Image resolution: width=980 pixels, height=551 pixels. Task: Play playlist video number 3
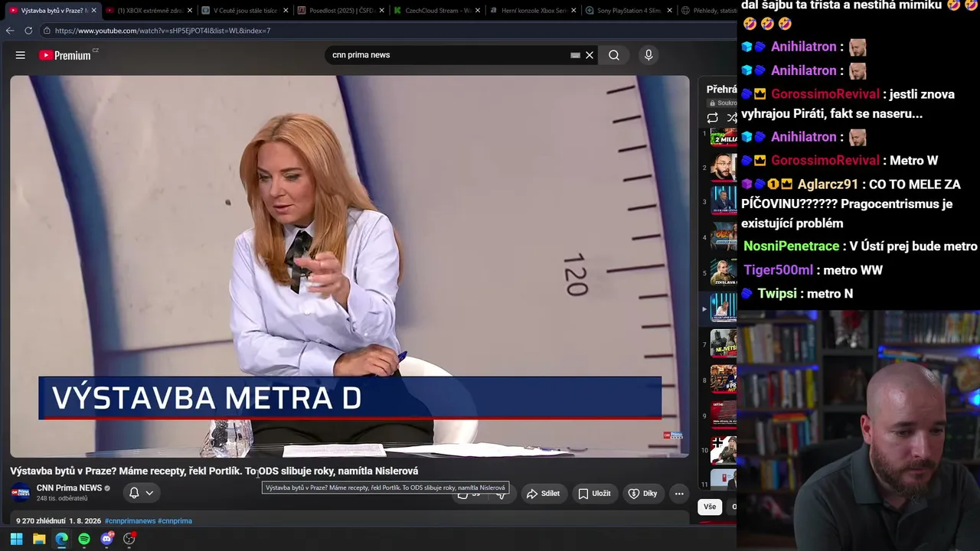pos(724,201)
